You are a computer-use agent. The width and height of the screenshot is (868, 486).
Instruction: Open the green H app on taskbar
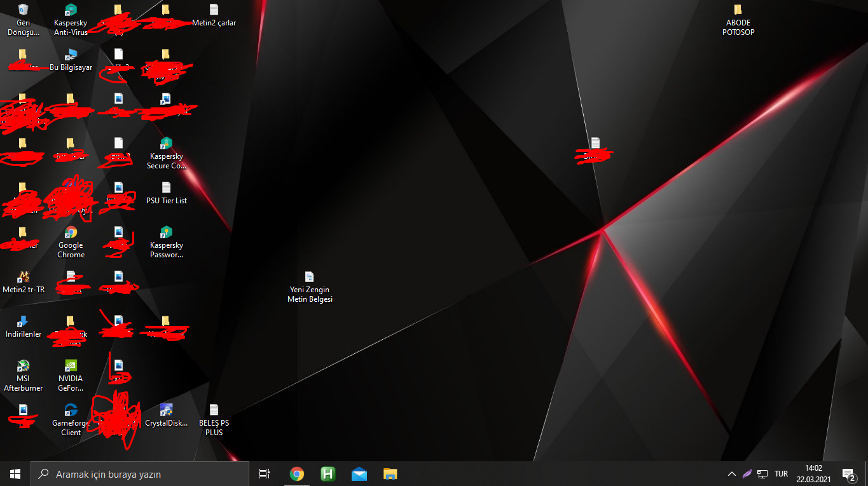327,474
